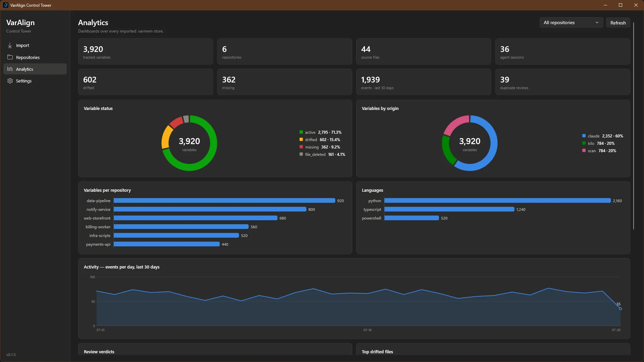
Task: Click the 07-16 date label on activity axis
Action: (x=367, y=330)
